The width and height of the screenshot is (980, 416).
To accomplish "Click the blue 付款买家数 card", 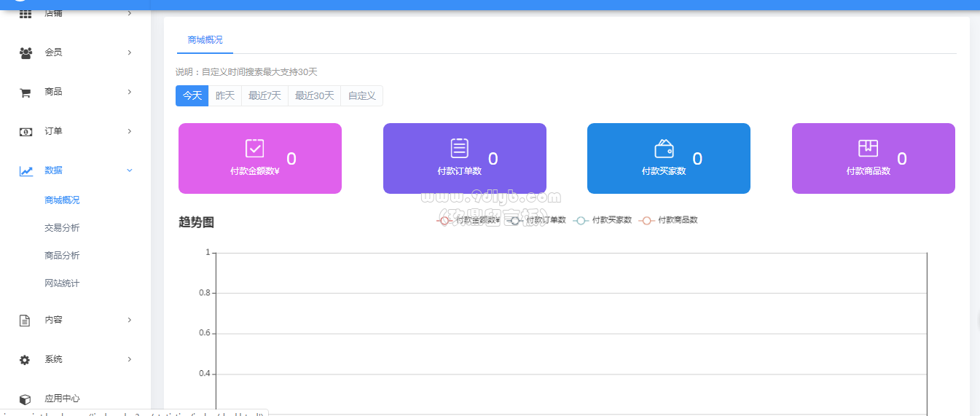I will pos(669,159).
